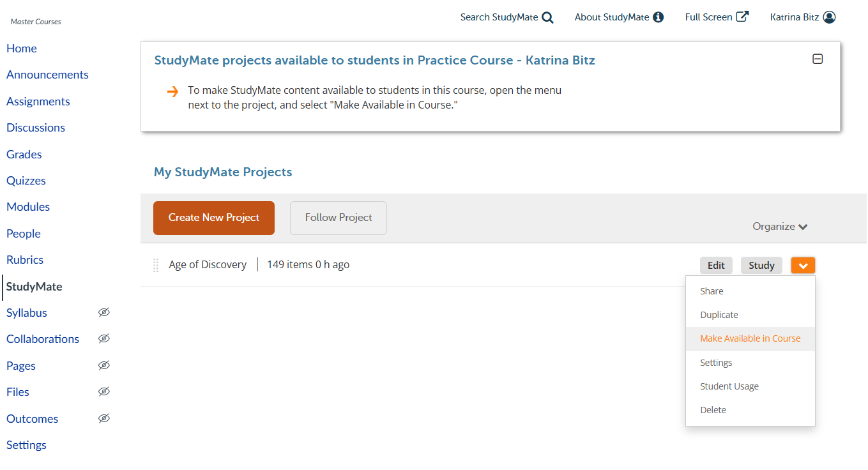The image size is (868, 470).
Task: Click the Full Screen external-link icon
Action: click(x=742, y=17)
